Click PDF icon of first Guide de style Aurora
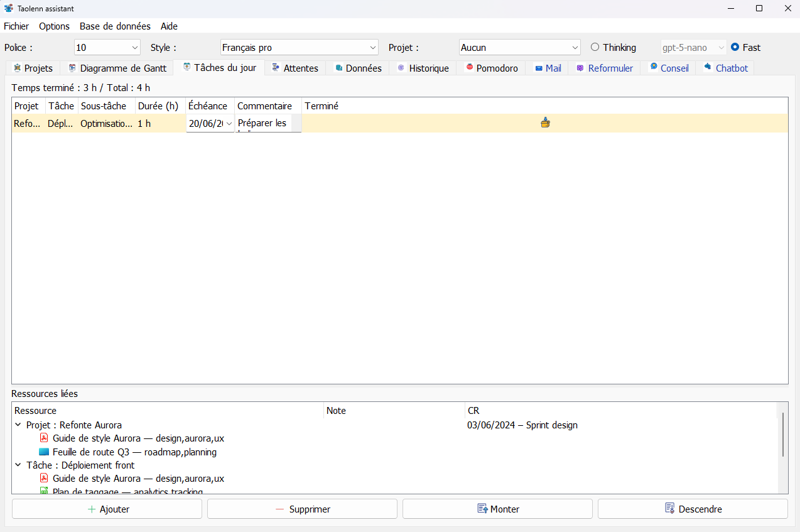 pyautogui.click(x=44, y=438)
